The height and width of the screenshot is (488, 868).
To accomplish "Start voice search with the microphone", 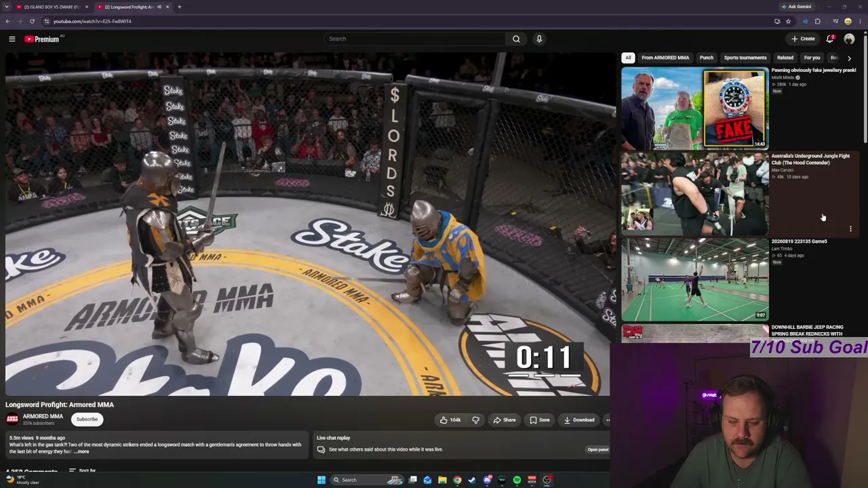I will point(539,39).
